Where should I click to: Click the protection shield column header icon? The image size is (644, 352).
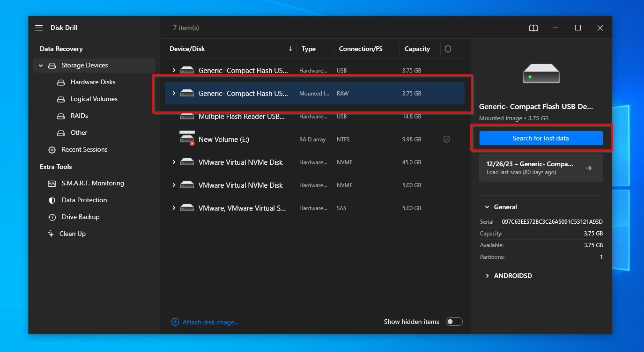tap(448, 49)
